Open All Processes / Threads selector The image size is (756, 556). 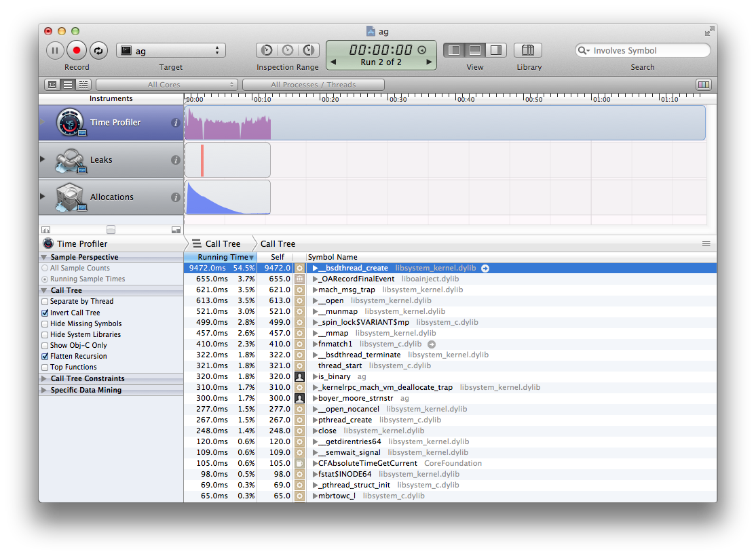coord(314,85)
